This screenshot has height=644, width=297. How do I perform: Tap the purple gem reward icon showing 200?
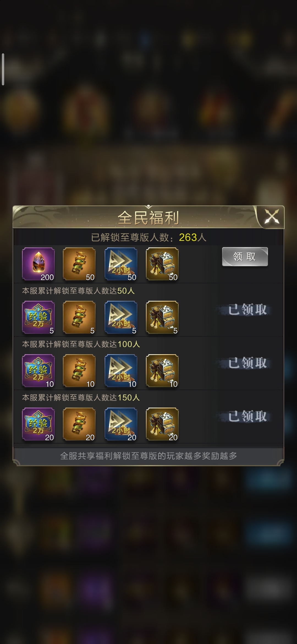tap(38, 264)
